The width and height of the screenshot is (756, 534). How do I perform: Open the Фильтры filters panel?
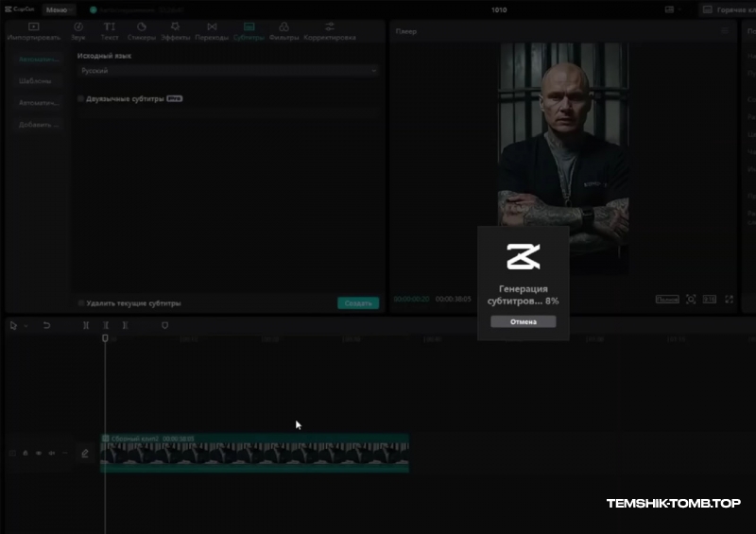(284, 31)
